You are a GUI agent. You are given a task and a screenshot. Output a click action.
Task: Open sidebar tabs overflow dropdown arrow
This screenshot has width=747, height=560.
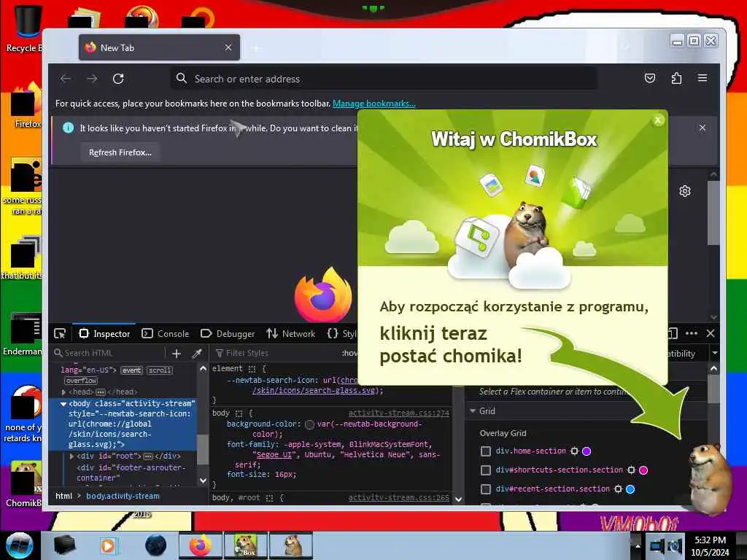pyautogui.click(x=715, y=354)
